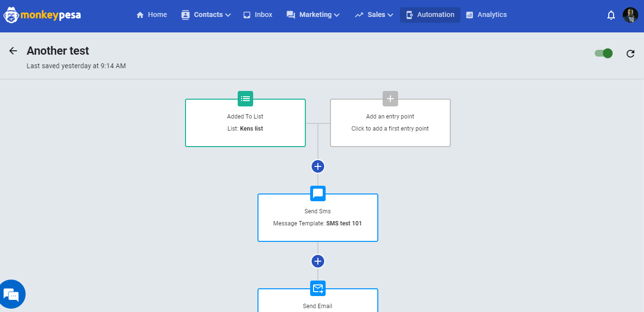Click the Another test workflow title
Screen dimensions: 644x312
[x=58, y=51]
